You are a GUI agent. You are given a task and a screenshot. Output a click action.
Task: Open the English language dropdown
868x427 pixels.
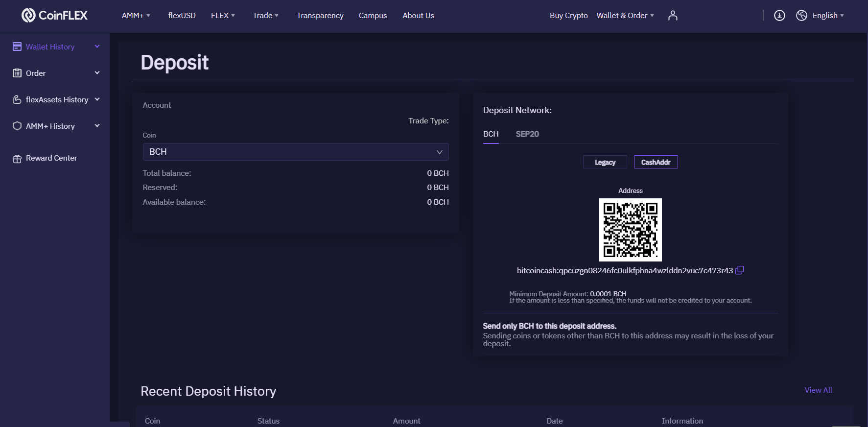[x=828, y=16]
